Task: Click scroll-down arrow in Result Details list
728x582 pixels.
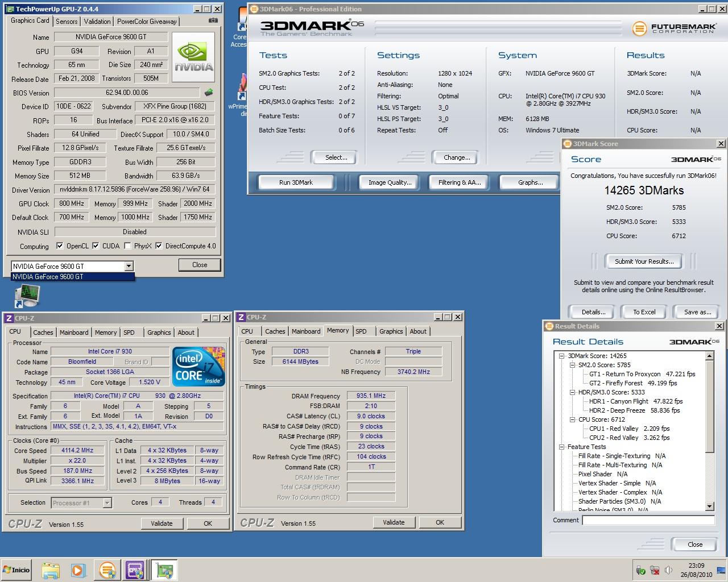Action: coord(709,506)
